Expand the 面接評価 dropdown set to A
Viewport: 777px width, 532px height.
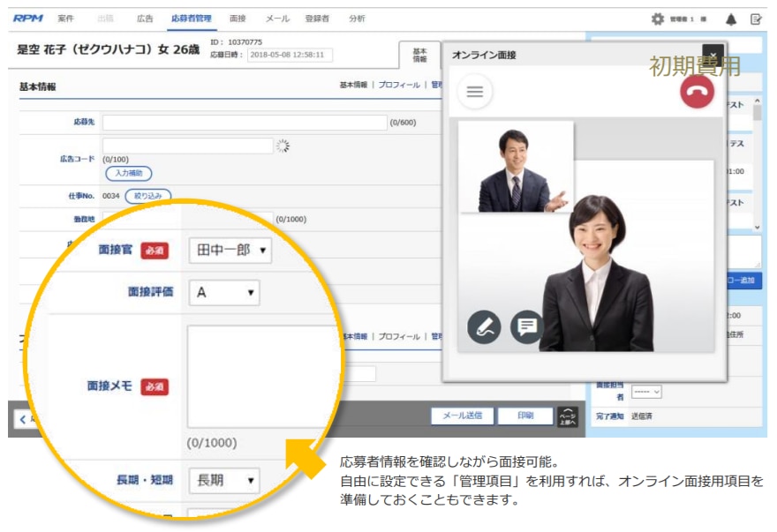pos(224,292)
